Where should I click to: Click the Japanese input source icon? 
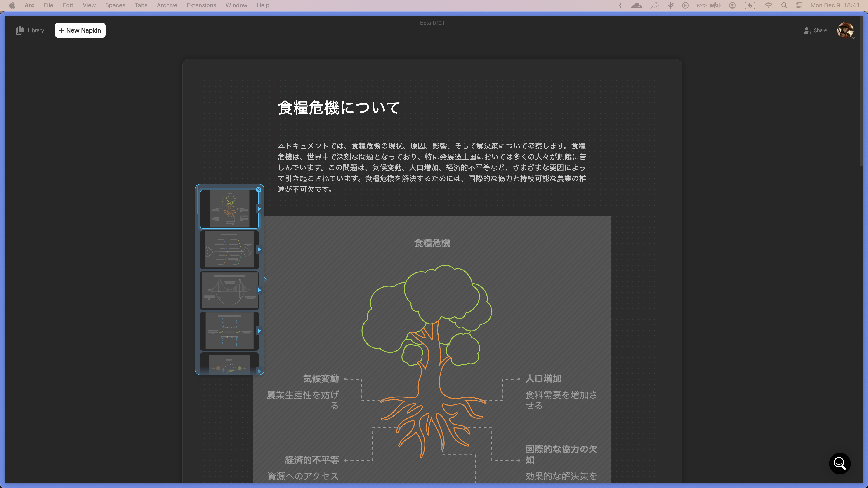tap(750, 5)
